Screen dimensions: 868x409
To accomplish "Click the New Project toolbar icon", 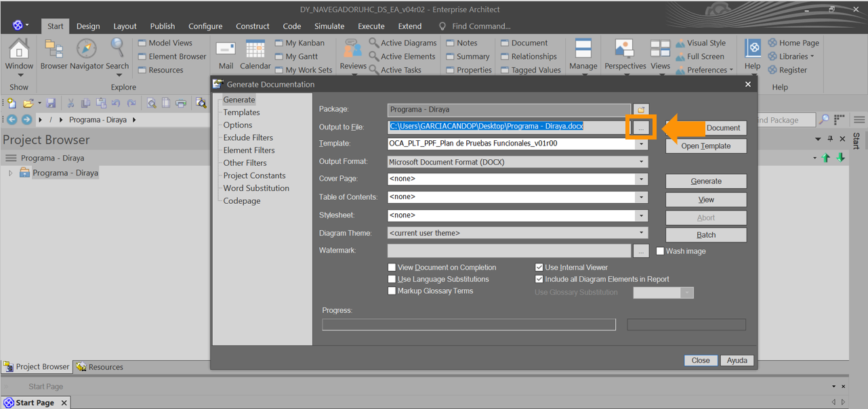I will tap(12, 103).
